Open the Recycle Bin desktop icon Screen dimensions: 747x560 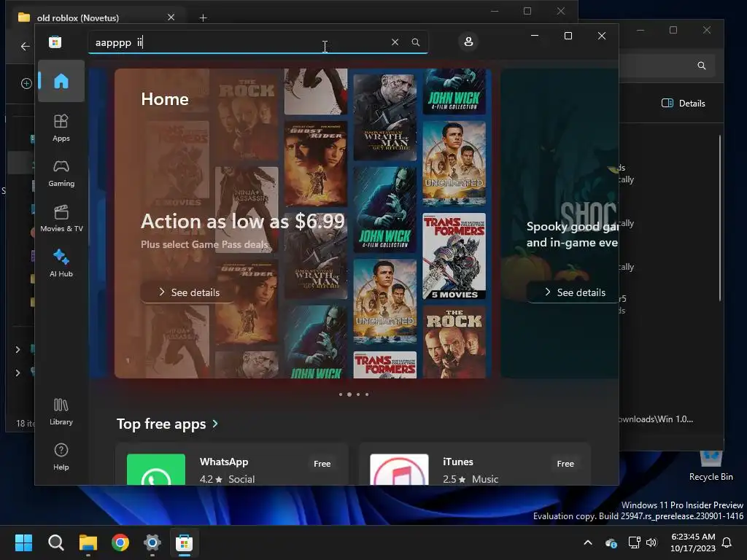pos(711,467)
